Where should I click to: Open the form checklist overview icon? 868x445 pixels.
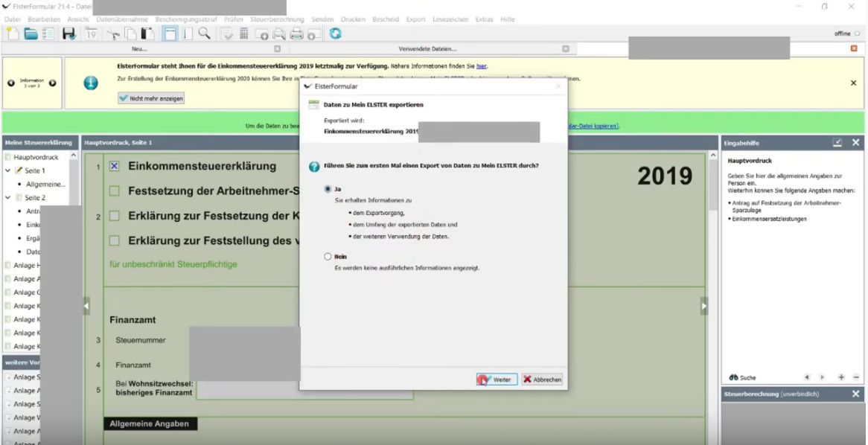click(48, 33)
